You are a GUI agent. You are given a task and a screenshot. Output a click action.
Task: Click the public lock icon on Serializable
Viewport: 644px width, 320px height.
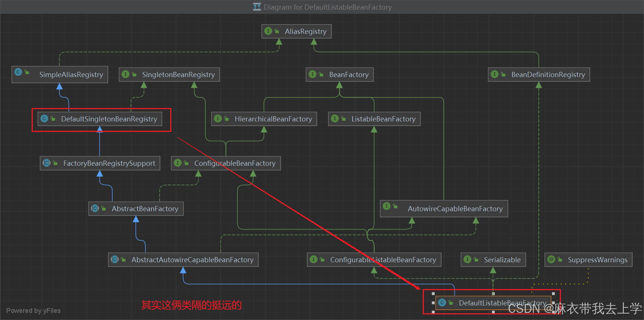click(x=476, y=260)
